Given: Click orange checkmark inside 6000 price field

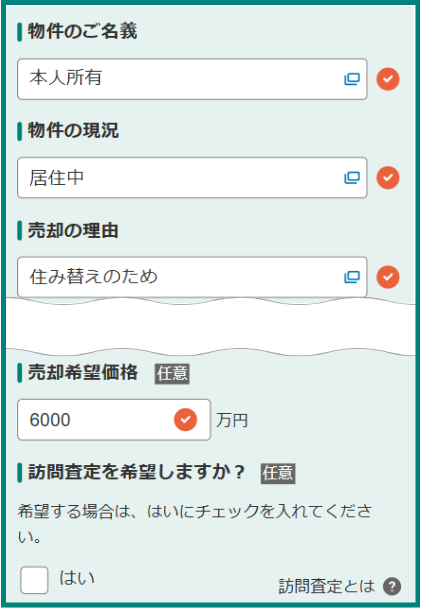Looking at the screenshot, I should [x=185, y=420].
